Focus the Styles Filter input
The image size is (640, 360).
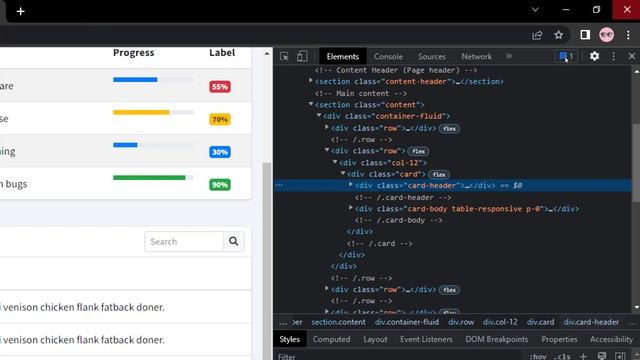pos(398,356)
